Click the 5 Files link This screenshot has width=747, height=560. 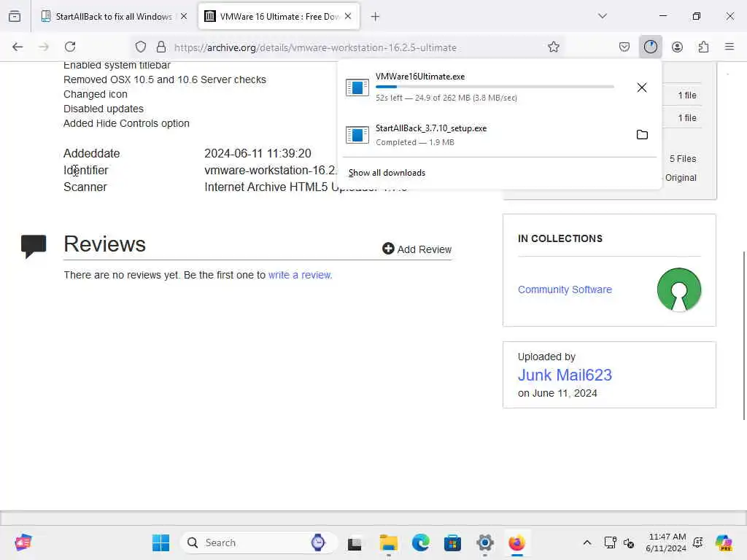[x=683, y=158]
